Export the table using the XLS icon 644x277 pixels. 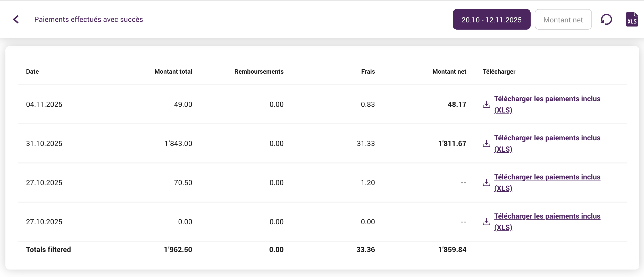[632, 19]
